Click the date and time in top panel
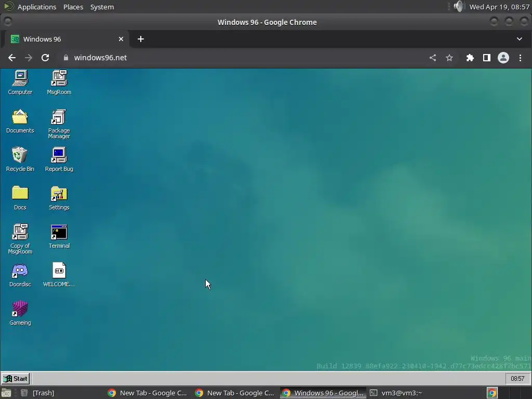532x399 pixels. (499, 7)
